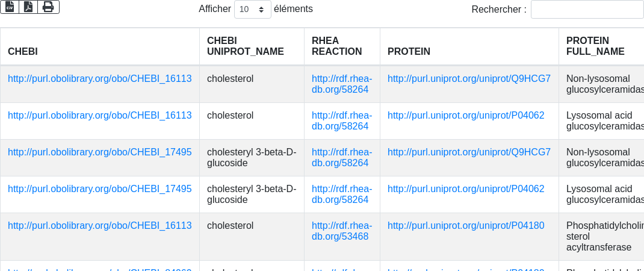Open the rhea-db.org/53468 reaction link
Image resolution: width=644 pixels, height=271 pixels.
(341, 231)
